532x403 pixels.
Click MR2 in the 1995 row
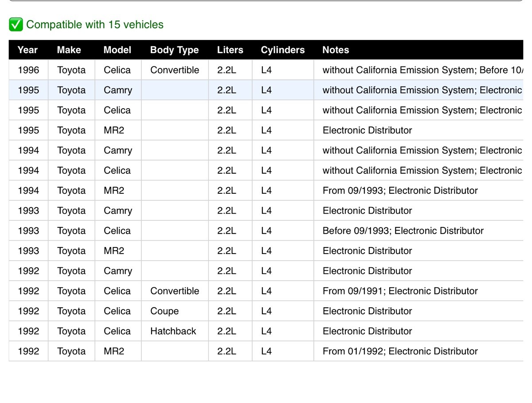(x=114, y=130)
